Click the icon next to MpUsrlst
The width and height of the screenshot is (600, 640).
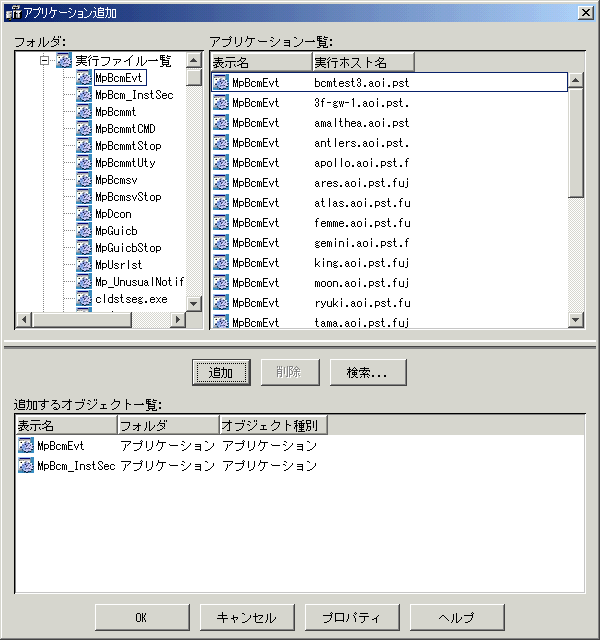point(84,265)
